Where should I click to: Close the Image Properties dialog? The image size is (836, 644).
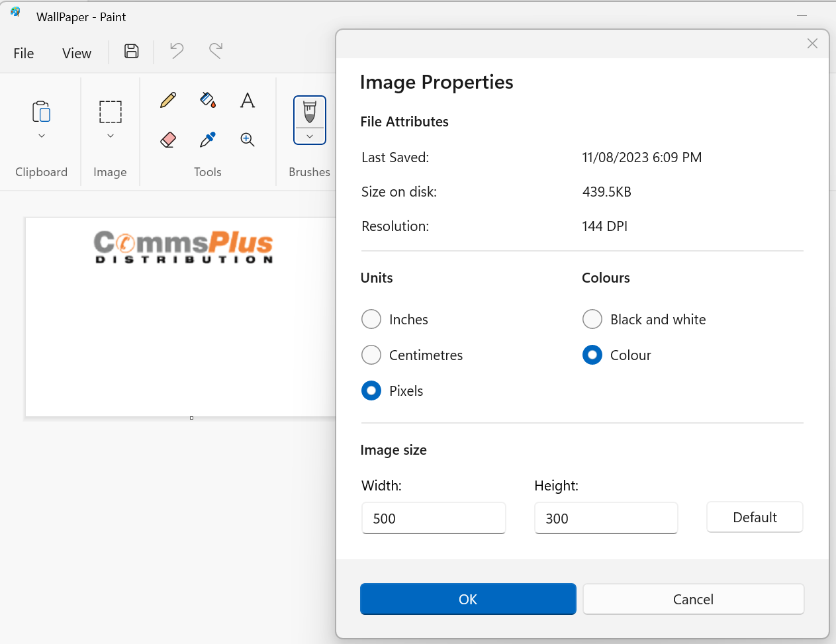[812, 44]
